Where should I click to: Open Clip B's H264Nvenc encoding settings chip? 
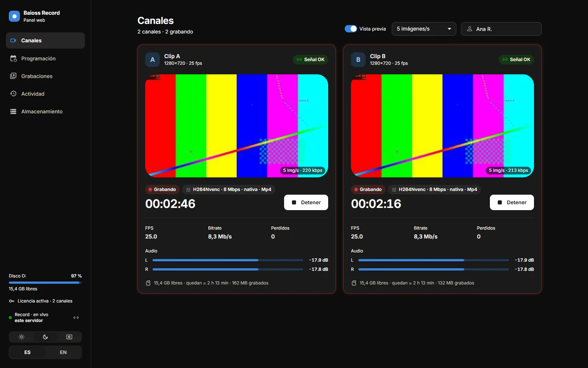[x=434, y=190]
